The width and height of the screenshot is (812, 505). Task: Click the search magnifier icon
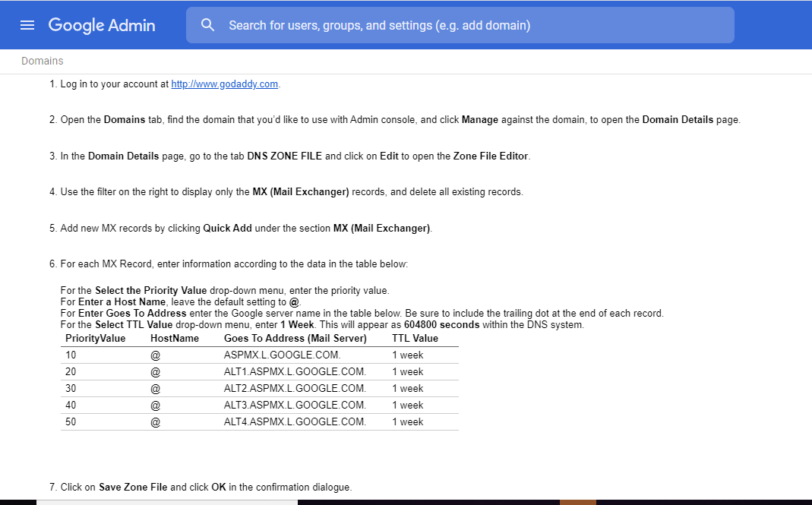point(207,25)
